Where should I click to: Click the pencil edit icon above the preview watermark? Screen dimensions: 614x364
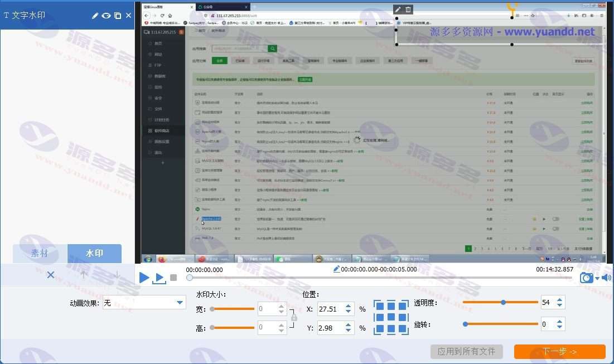pos(398,9)
